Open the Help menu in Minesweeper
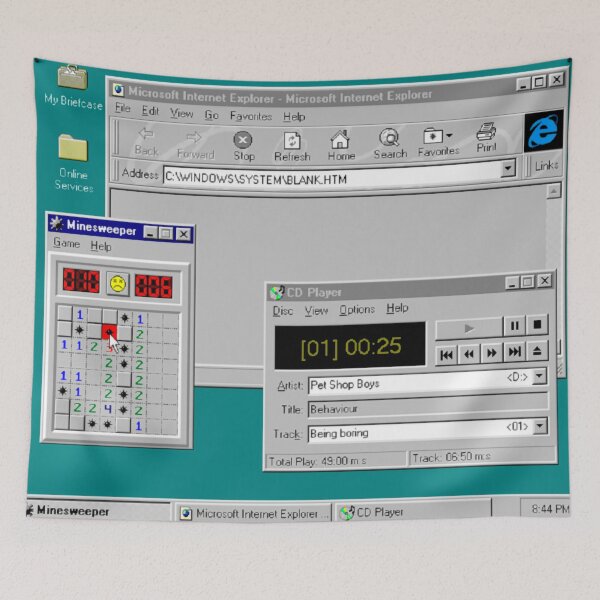Viewport: 600px width, 600px height. 101,246
